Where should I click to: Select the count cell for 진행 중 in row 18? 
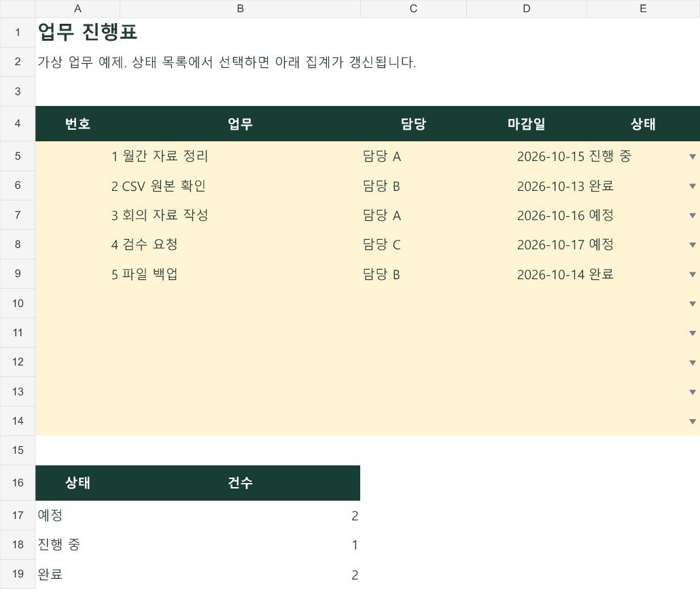point(240,545)
